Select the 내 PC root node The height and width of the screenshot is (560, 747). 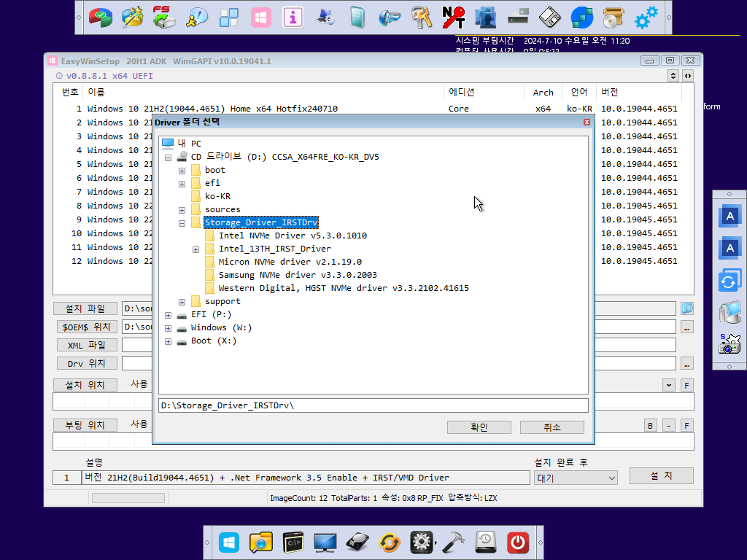coord(189,144)
